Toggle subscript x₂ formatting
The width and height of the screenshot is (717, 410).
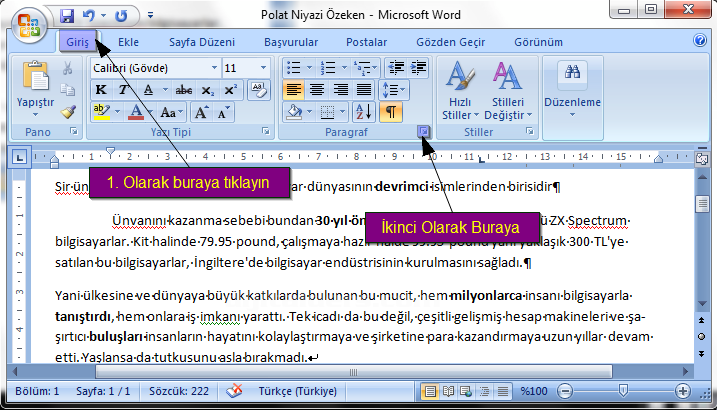point(207,90)
